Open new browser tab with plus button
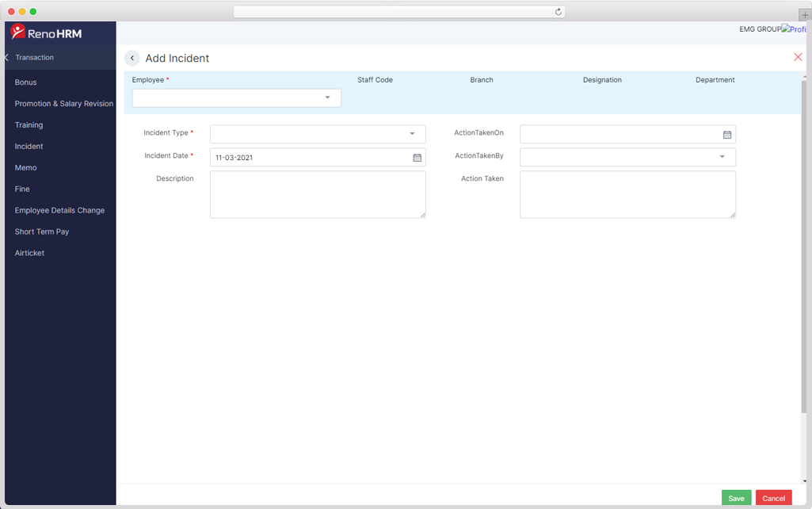Viewport: 812px width, 509px height. point(805,15)
